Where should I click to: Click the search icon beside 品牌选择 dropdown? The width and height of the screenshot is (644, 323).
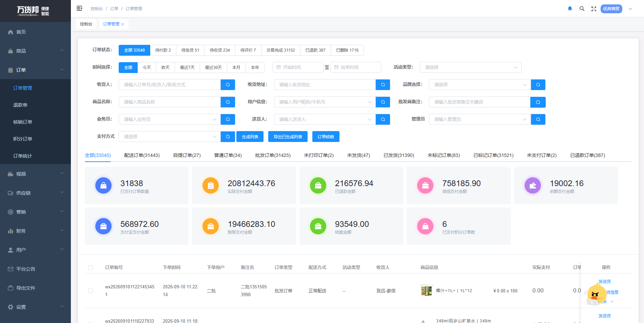538,85
